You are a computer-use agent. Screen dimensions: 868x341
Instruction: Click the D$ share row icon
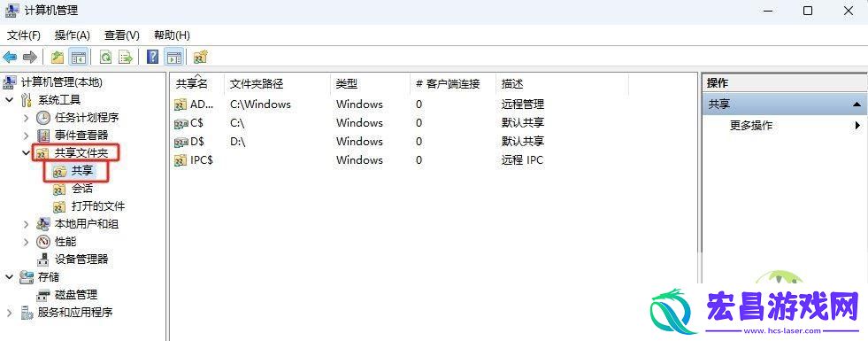point(181,142)
